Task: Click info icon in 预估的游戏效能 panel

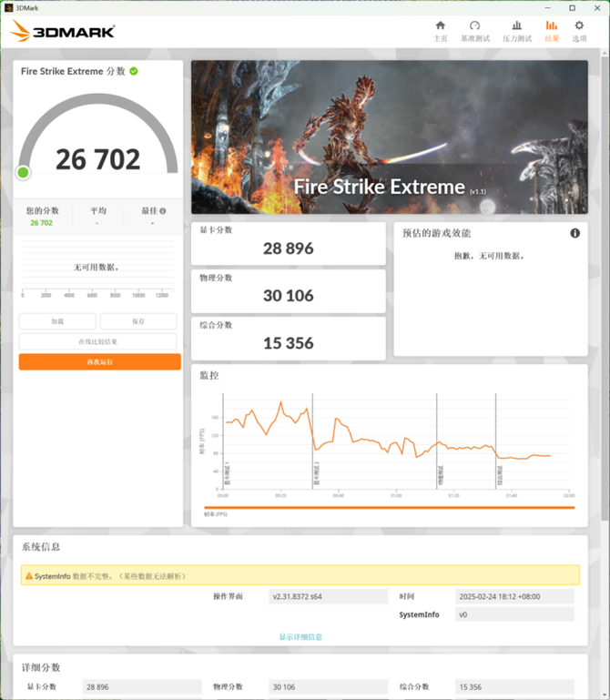Action: (x=575, y=233)
